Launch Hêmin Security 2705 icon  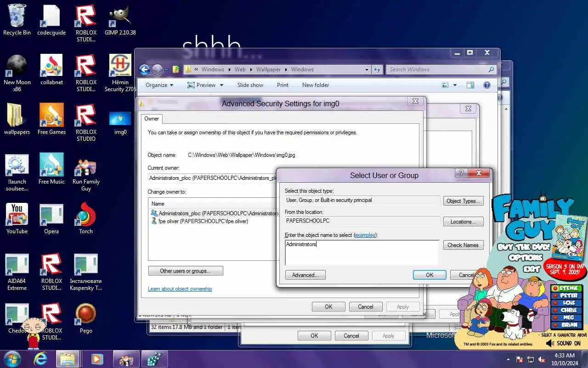click(x=120, y=73)
